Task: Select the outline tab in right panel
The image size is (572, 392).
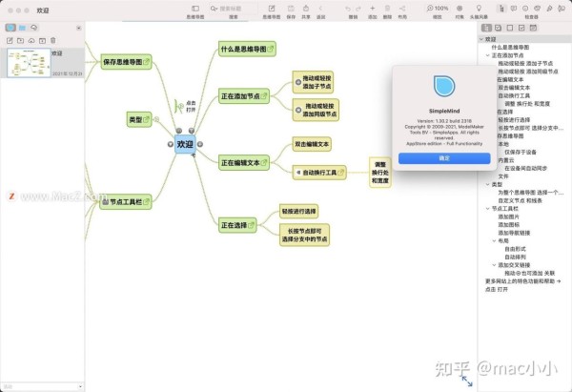Action: [x=486, y=28]
